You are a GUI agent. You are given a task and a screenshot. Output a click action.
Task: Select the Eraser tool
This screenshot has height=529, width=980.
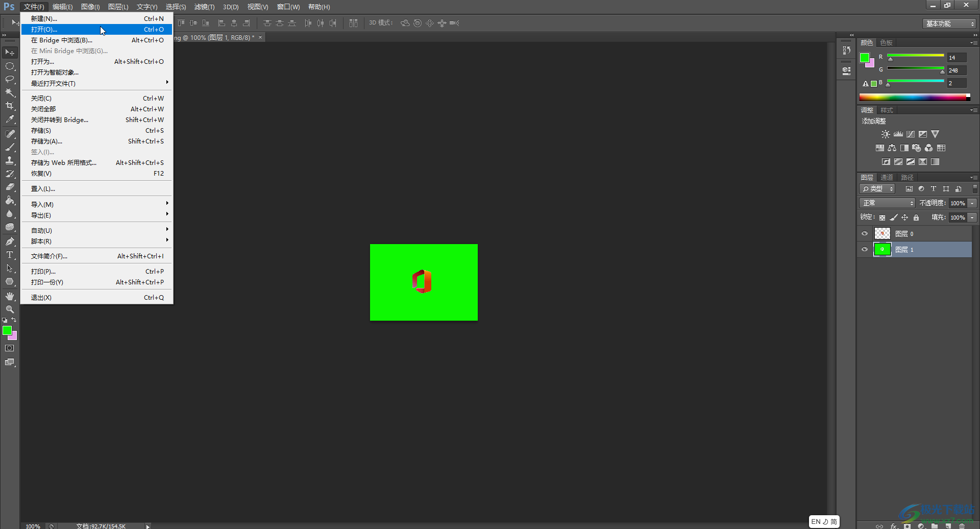[10, 187]
